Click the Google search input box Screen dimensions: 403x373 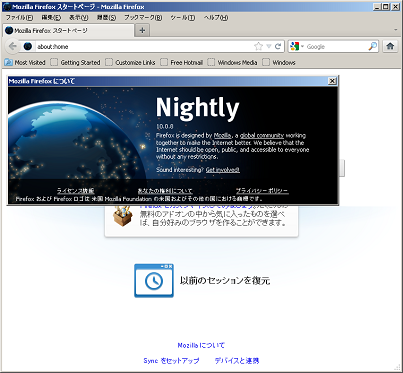[336, 46]
